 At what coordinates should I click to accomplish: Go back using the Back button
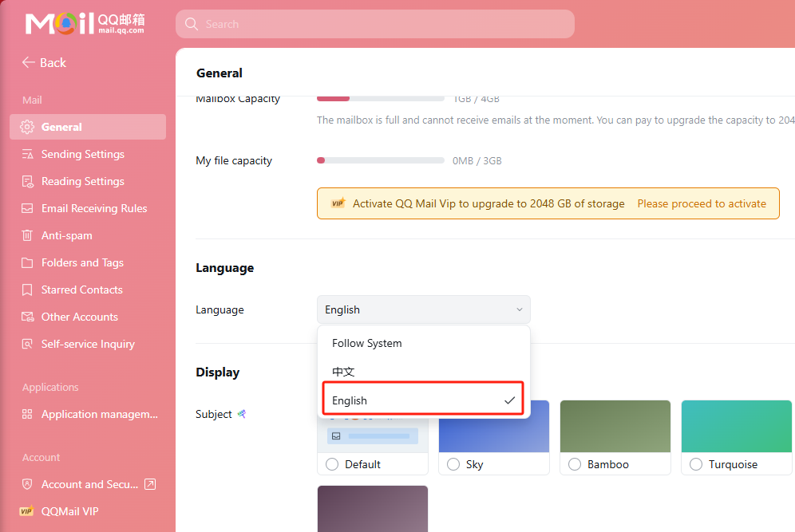pos(44,62)
